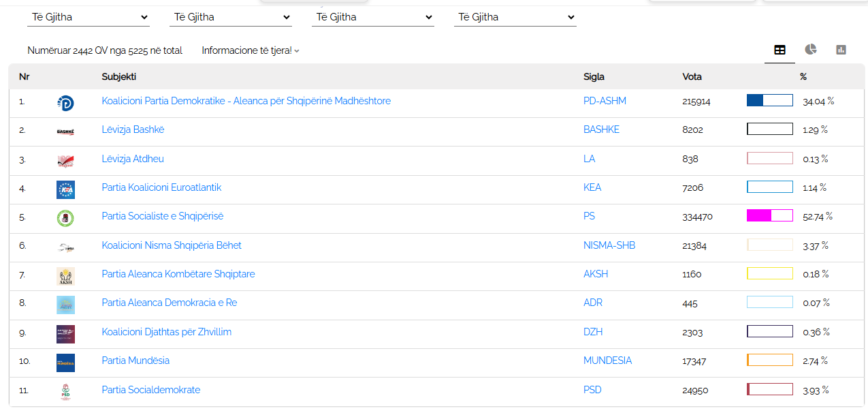Open the fourth Të Gjitha dropdown
Screen dimensions: 868x413
point(515,17)
